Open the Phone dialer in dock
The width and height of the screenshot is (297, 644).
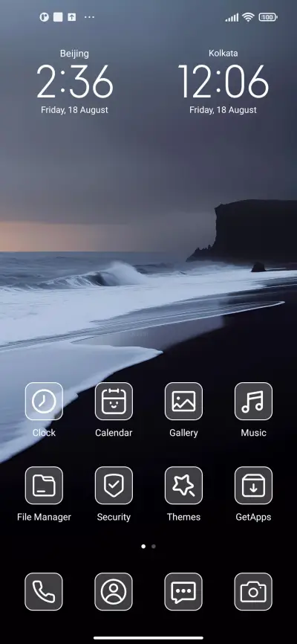(44, 592)
